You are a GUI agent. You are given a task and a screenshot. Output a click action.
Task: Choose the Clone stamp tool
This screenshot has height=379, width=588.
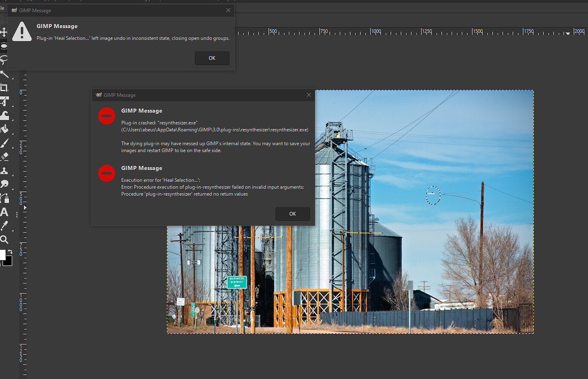[4, 170]
